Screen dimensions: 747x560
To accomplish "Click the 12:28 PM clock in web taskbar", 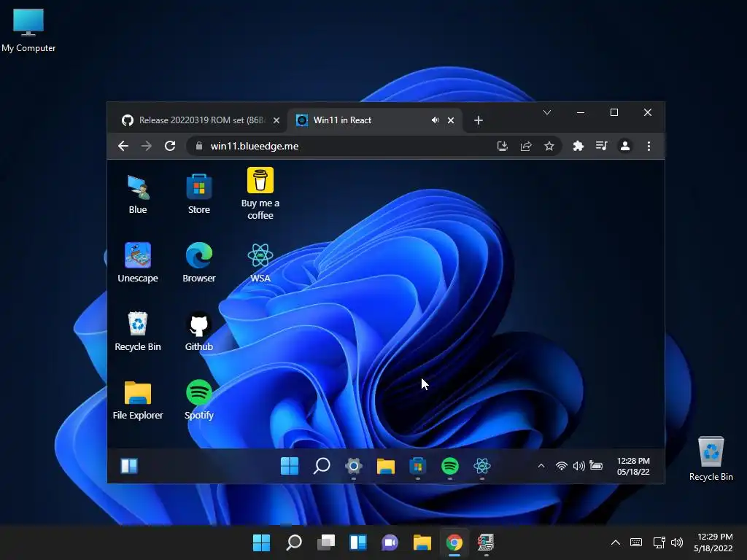I will pyautogui.click(x=633, y=466).
